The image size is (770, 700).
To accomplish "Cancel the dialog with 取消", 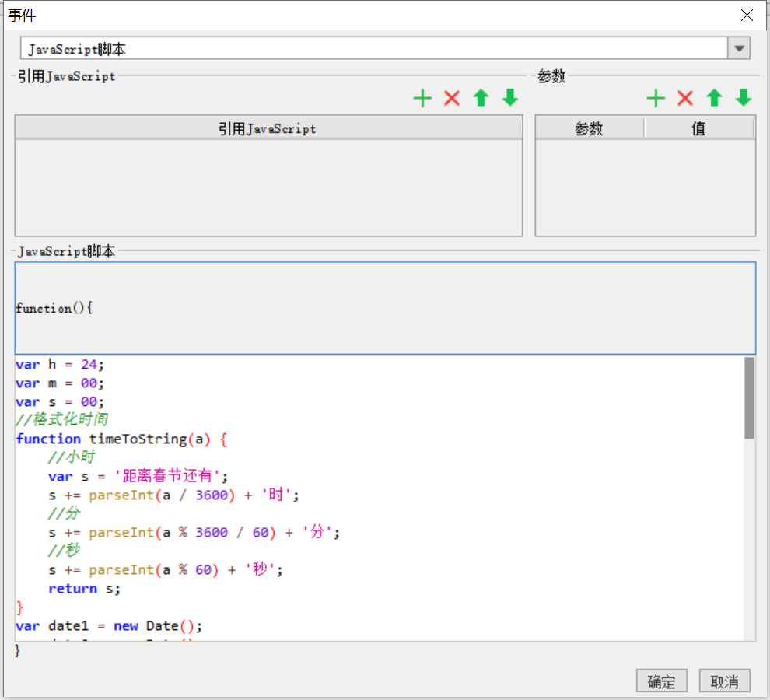I will [x=725, y=681].
